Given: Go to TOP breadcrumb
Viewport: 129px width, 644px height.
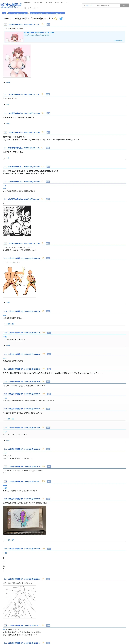Looking at the screenshot, I should point(4,13).
